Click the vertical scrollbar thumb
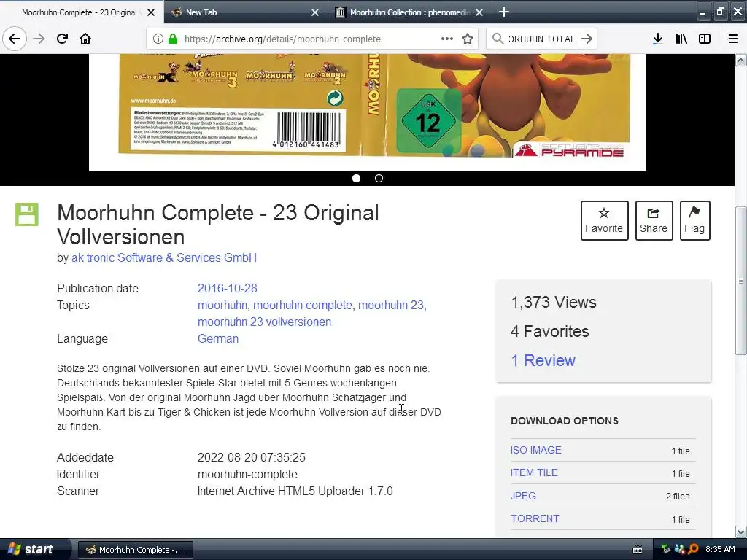This screenshot has height=560, width=747. (740, 281)
